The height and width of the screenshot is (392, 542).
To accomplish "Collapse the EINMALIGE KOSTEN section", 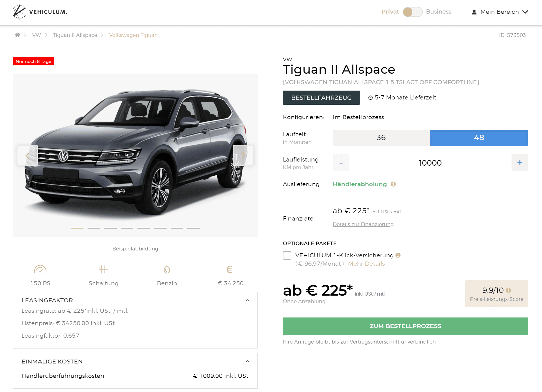I will [x=247, y=362].
